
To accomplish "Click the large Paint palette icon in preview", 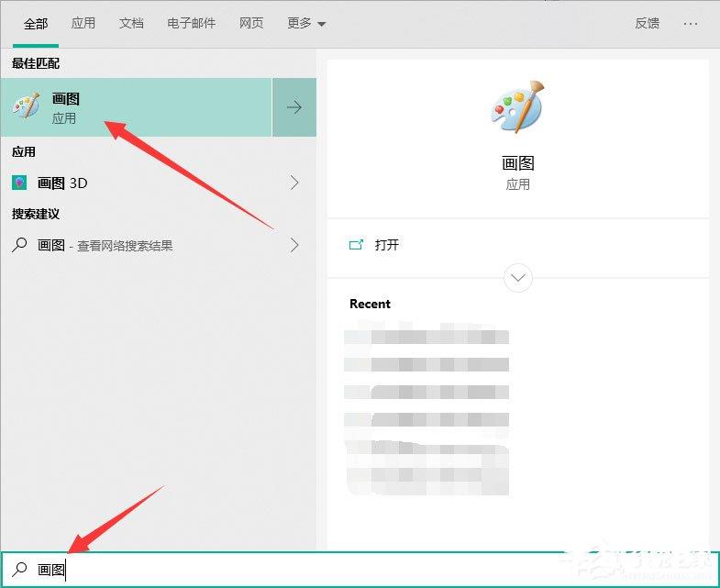I will pos(517,106).
